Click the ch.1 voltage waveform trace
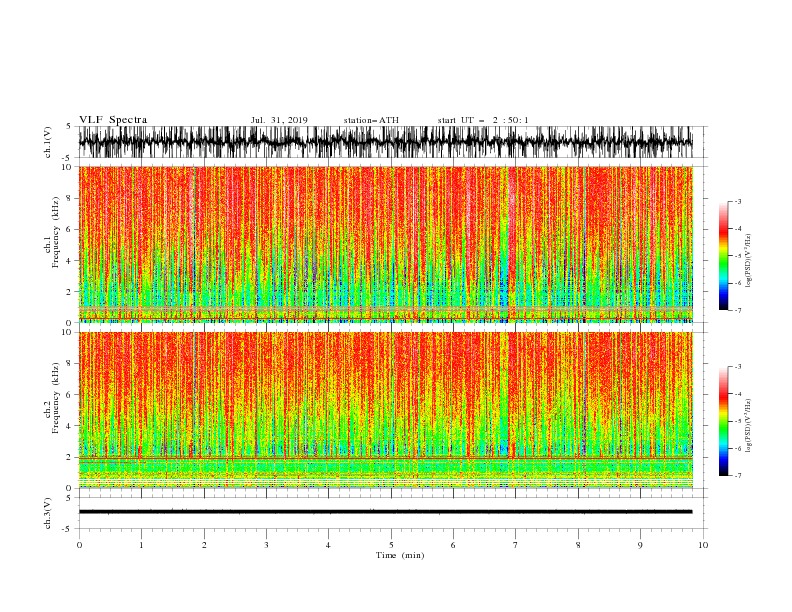Viewport: 792px width, 612px height. [x=385, y=142]
